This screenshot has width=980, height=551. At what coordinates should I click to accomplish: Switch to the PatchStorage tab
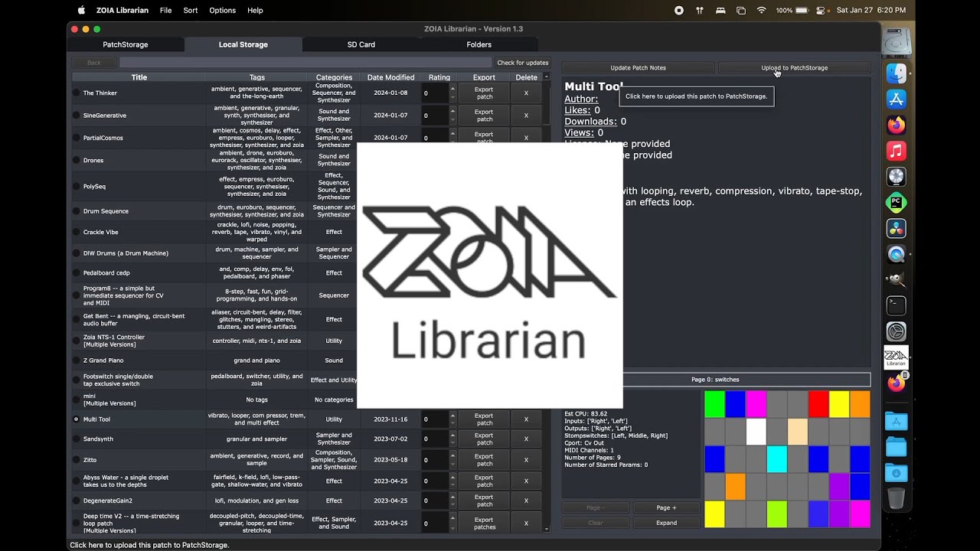pyautogui.click(x=126, y=44)
